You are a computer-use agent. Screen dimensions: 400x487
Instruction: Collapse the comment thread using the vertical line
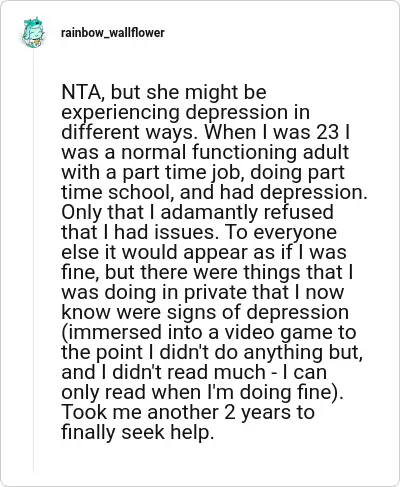click(x=33, y=260)
